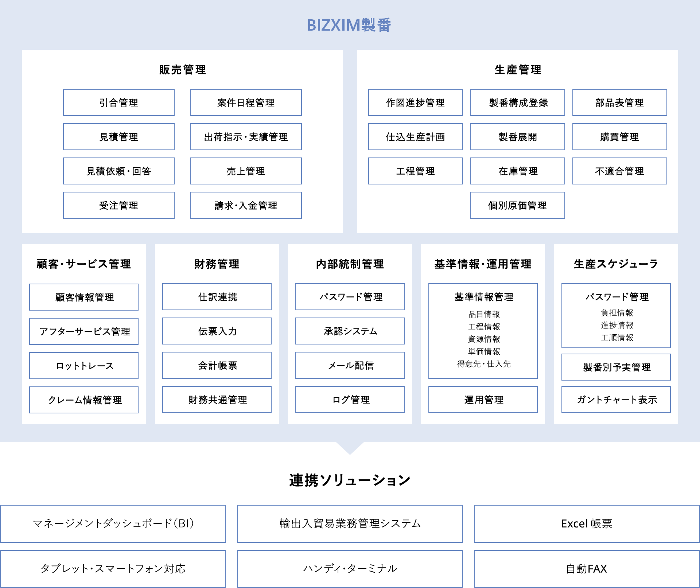Click 基準情報・運用管理 heading

[x=483, y=264]
